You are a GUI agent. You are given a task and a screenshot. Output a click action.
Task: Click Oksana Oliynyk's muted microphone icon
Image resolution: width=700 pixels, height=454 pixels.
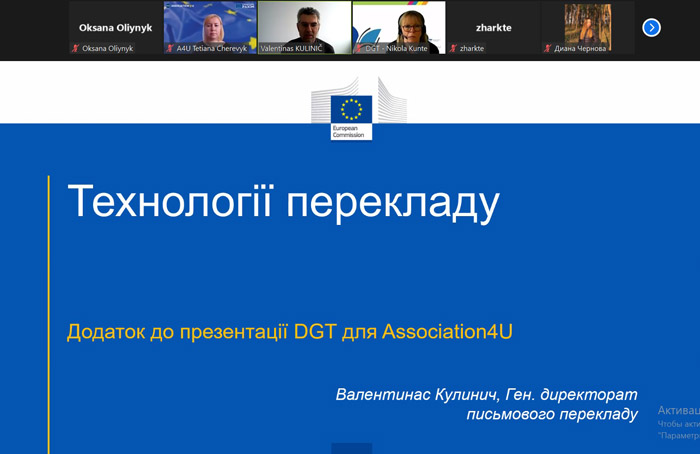(75, 48)
